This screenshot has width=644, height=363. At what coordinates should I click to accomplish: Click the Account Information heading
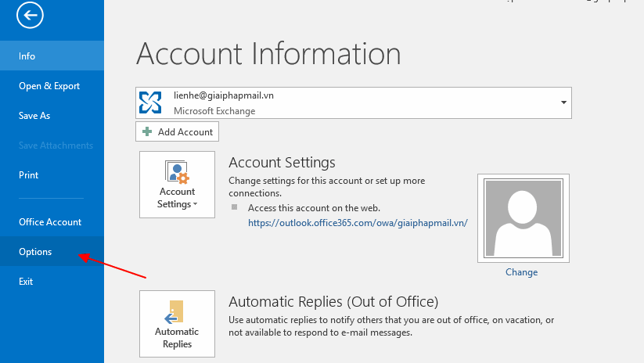268,53
